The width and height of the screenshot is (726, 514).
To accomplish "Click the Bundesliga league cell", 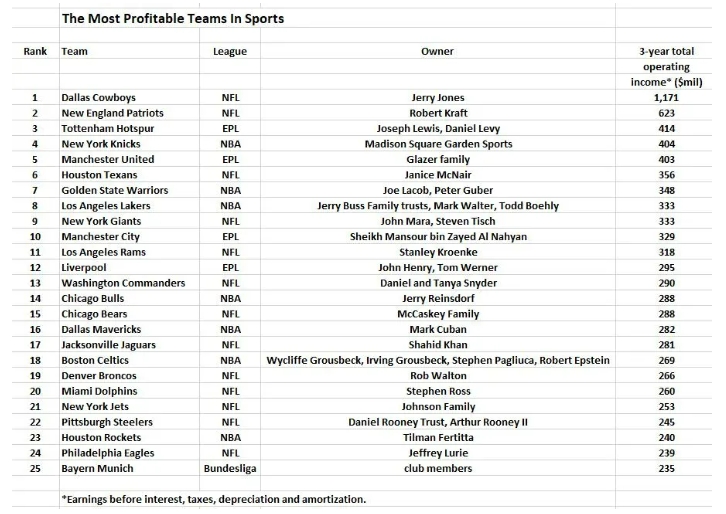I will pos(230,468).
